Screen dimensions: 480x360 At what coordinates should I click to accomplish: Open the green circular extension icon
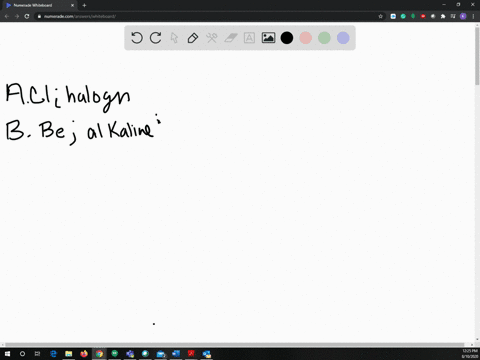pyautogui.click(x=403, y=16)
